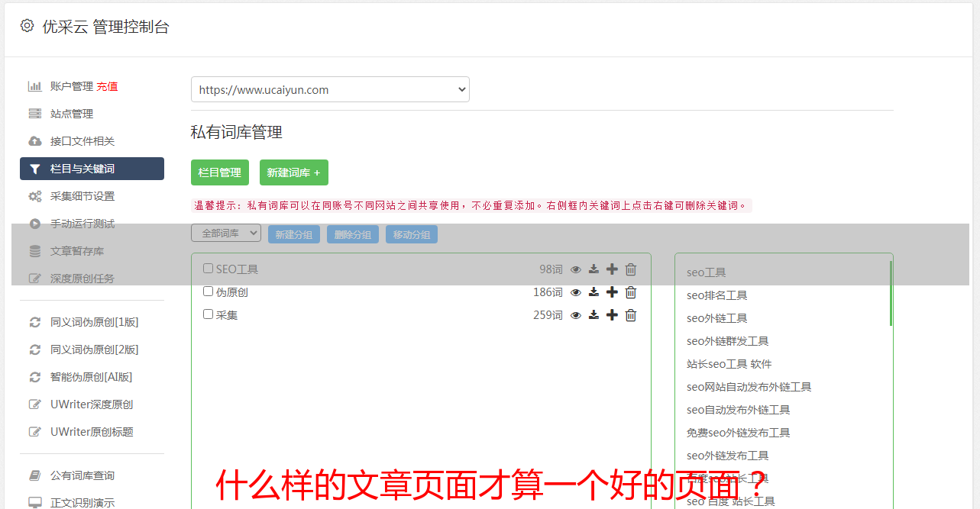The width and height of the screenshot is (980, 509).
Task: Select keyword seo外链工具
Action: (716, 318)
